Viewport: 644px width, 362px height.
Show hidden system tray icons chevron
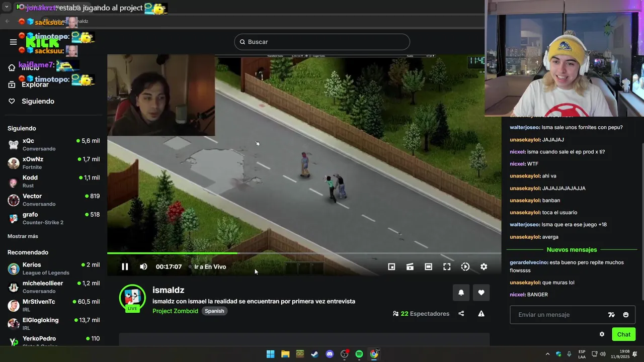547,354
